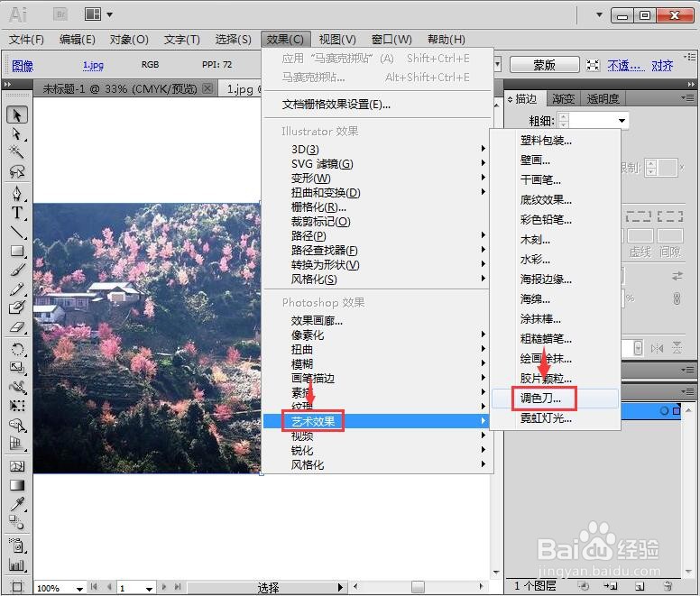This screenshot has height=596, width=700.
Task: Click the 图像 link in control bar
Action: [23, 66]
